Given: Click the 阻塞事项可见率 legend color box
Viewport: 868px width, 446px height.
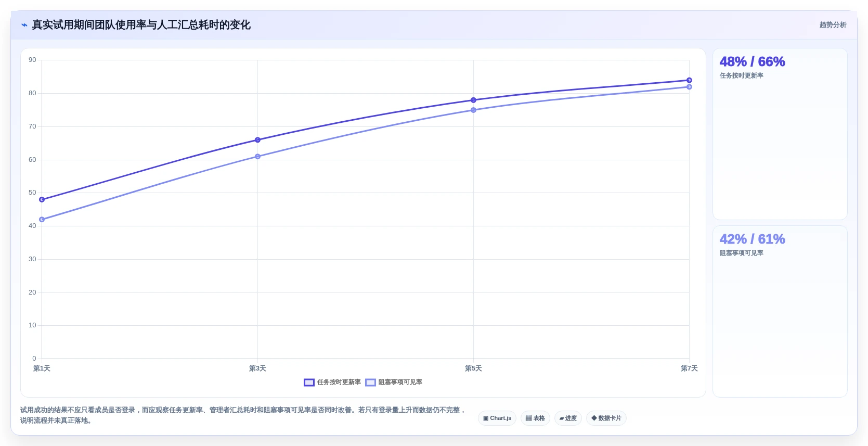Looking at the screenshot, I should tap(370, 383).
